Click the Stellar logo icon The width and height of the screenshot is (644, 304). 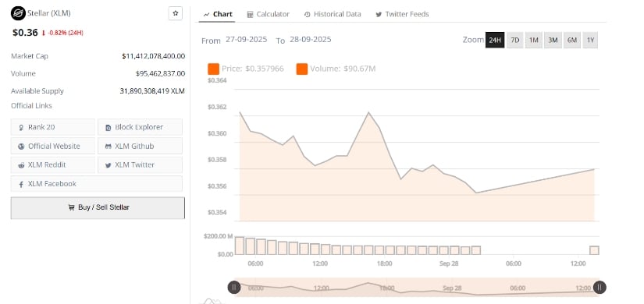pos(18,13)
